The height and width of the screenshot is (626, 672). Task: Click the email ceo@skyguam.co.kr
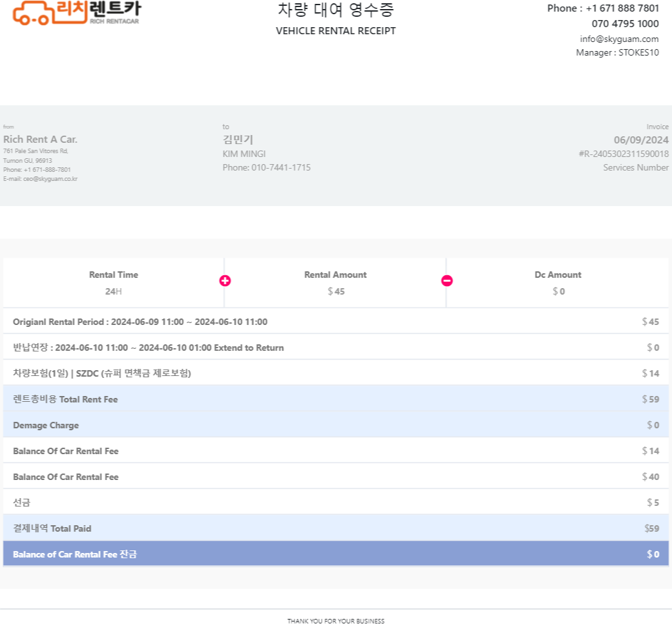tap(50, 179)
